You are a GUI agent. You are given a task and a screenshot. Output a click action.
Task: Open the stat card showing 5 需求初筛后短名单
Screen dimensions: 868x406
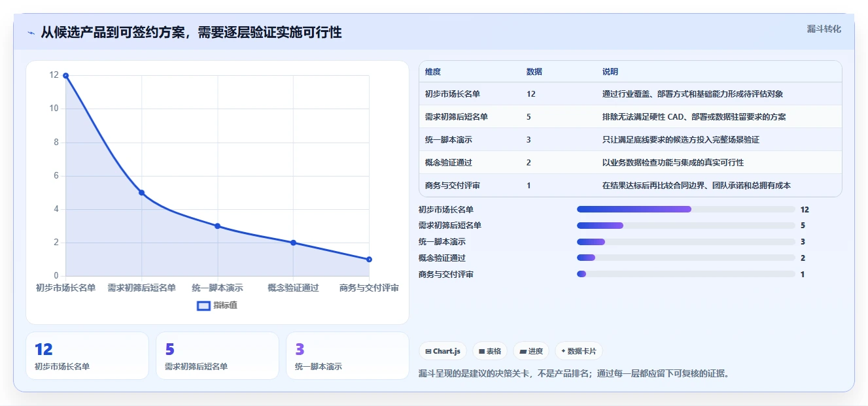click(x=217, y=356)
